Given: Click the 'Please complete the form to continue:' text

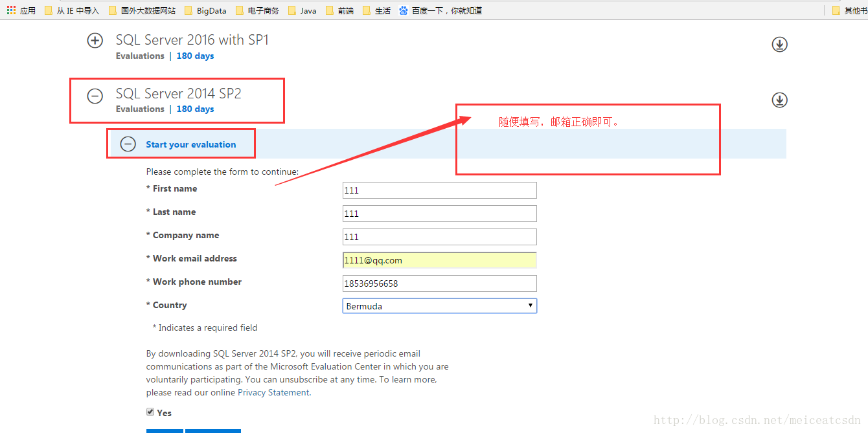Looking at the screenshot, I should (x=222, y=172).
